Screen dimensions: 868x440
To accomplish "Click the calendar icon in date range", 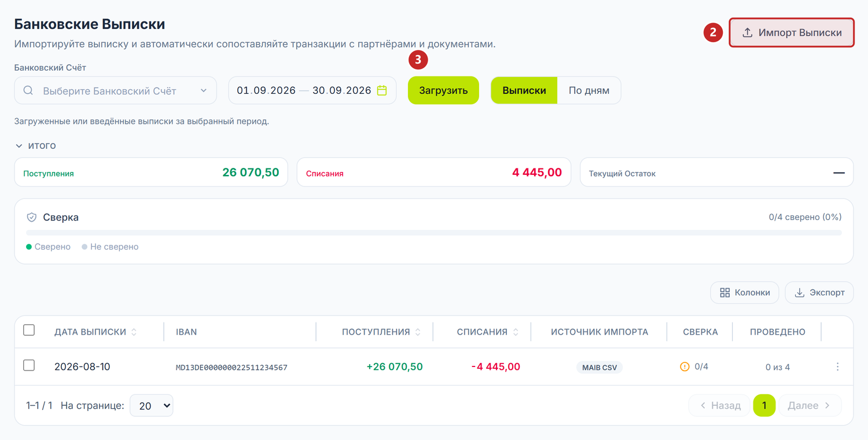I will pyautogui.click(x=382, y=90).
